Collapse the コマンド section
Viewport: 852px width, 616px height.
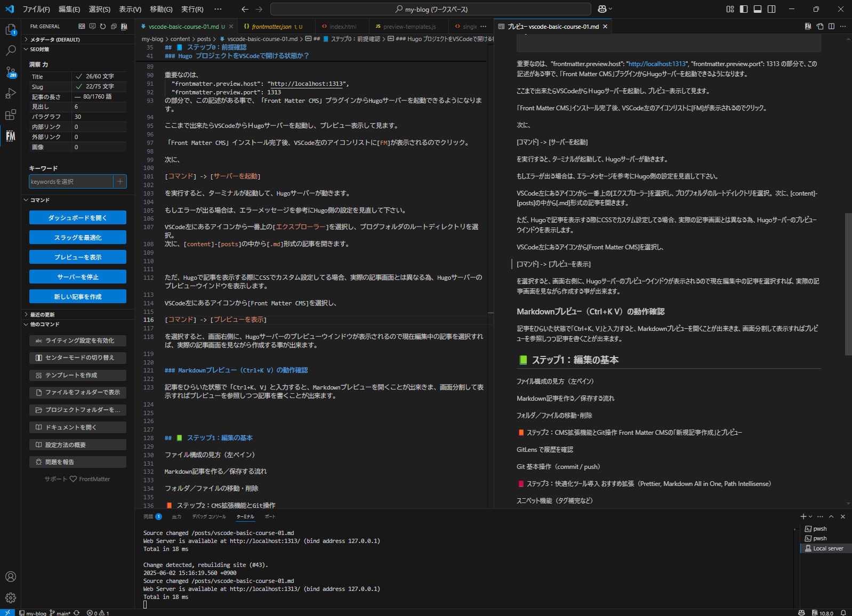point(40,200)
